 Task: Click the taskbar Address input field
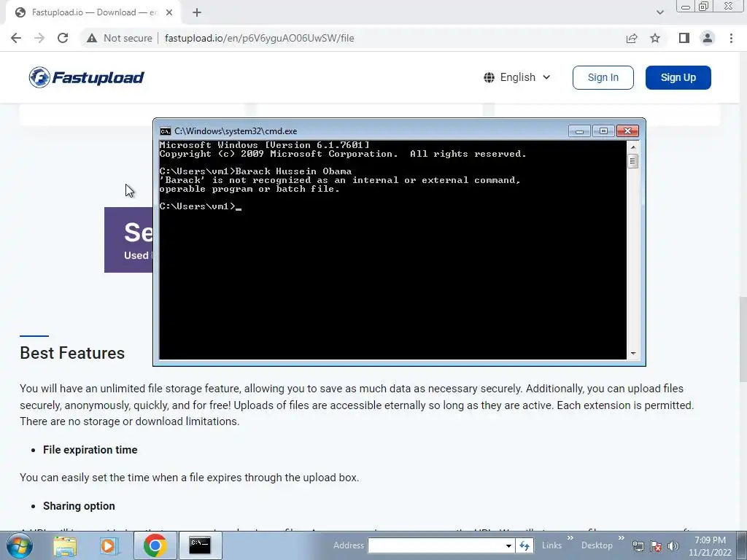pos(436,545)
